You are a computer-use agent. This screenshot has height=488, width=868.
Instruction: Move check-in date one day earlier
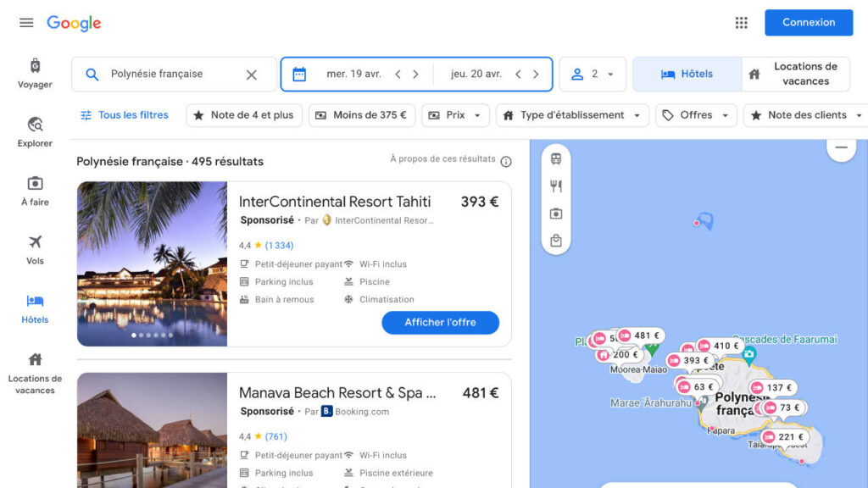tap(398, 75)
